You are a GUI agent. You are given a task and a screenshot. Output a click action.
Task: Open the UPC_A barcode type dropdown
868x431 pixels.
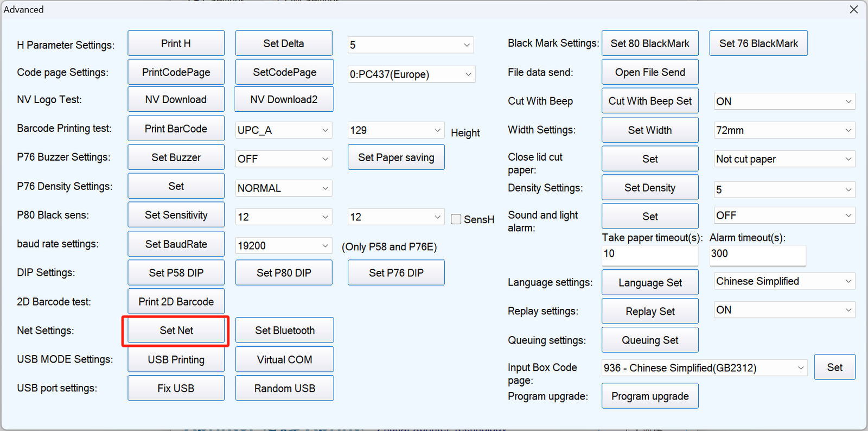tap(283, 130)
